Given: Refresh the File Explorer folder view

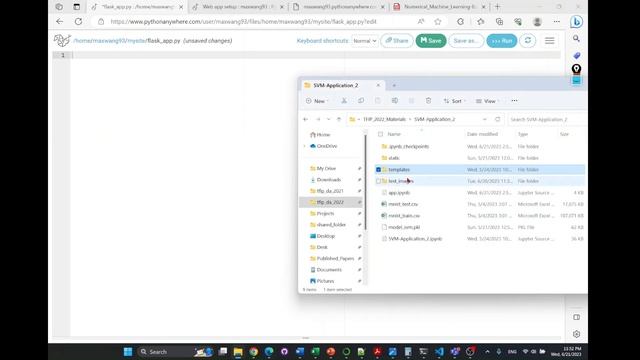Looking at the screenshot, I should point(497,119).
